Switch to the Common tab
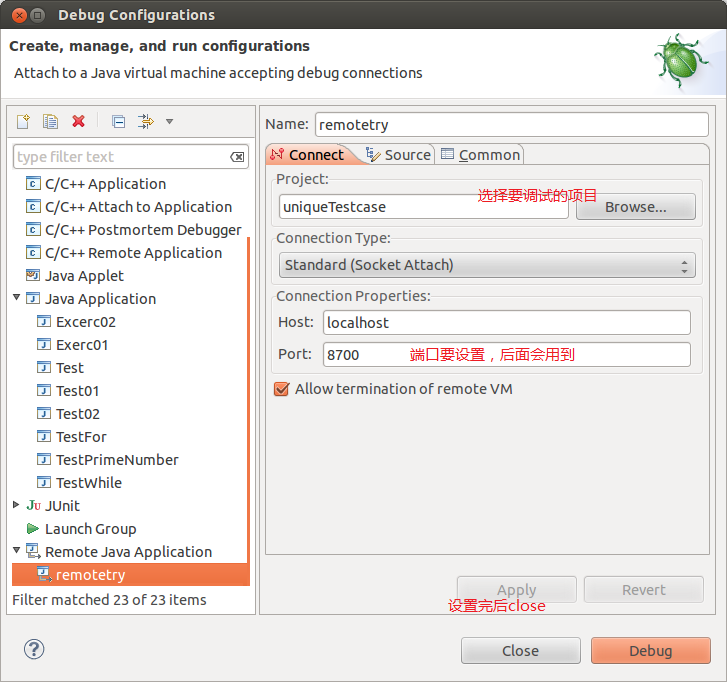The width and height of the screenshot is (727, 682). 481,155
